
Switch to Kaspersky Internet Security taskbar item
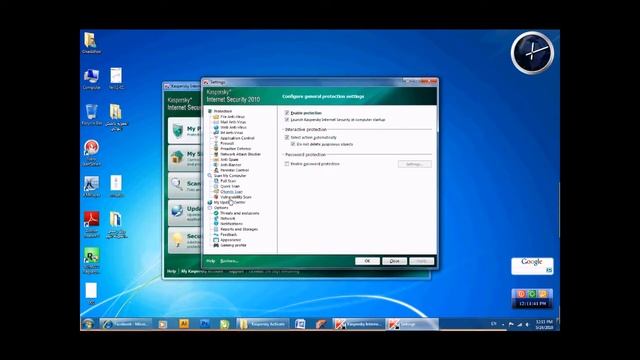click(359, 324)
